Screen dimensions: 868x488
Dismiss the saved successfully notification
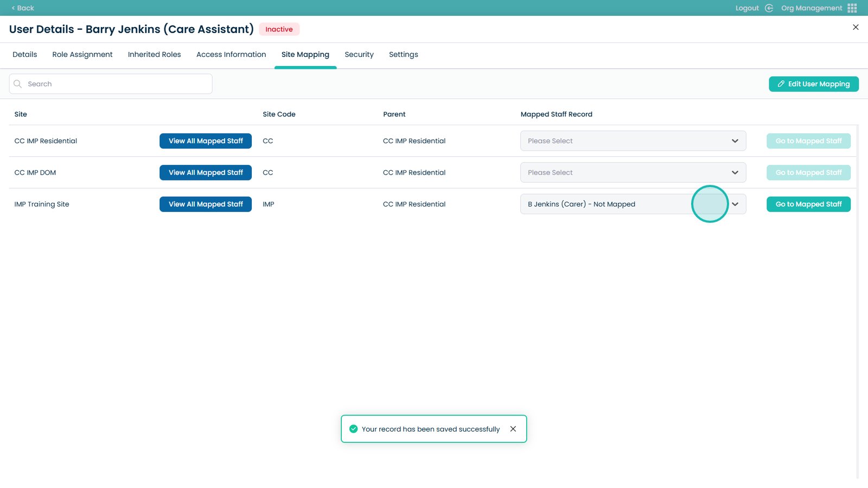(x=513, y=429)
